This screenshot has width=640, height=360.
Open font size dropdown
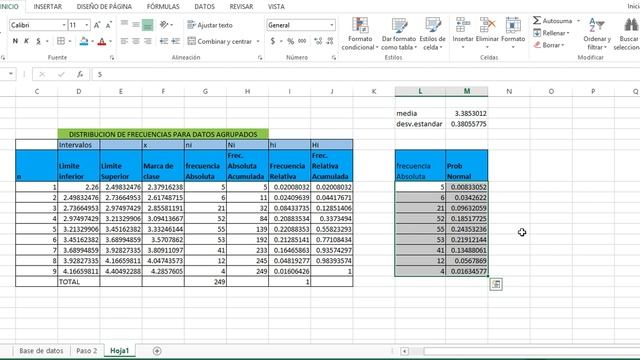[87, 25]
